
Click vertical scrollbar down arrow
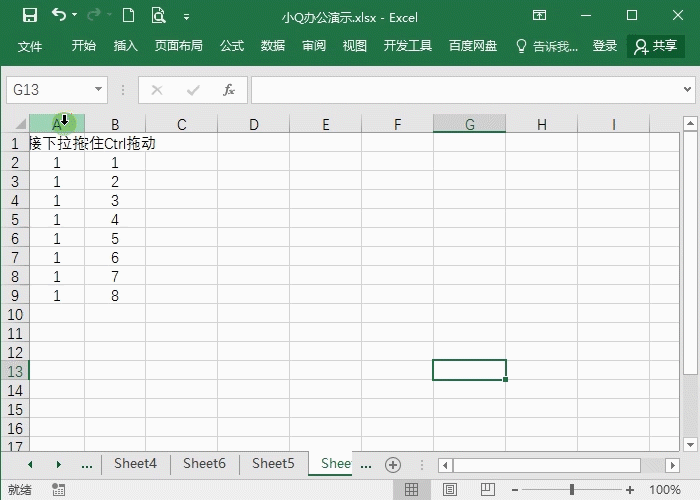(x=690, y=445)
